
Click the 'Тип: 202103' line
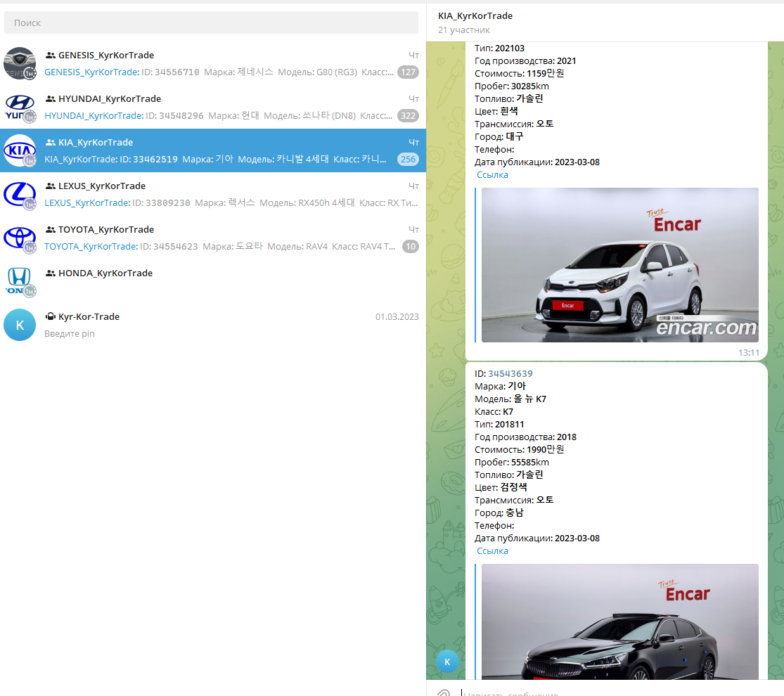tap(499, 48)
